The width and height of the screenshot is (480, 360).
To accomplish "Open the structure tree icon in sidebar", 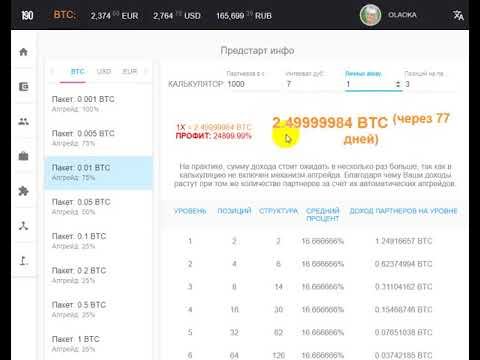I will [x=23, y=226].
